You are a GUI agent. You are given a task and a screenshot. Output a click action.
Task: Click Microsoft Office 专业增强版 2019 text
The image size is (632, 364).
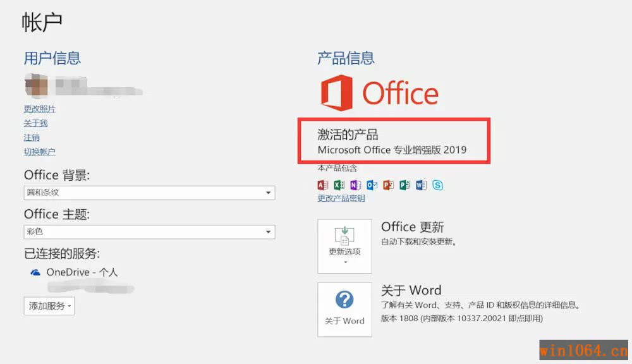(x=392, y=150)
